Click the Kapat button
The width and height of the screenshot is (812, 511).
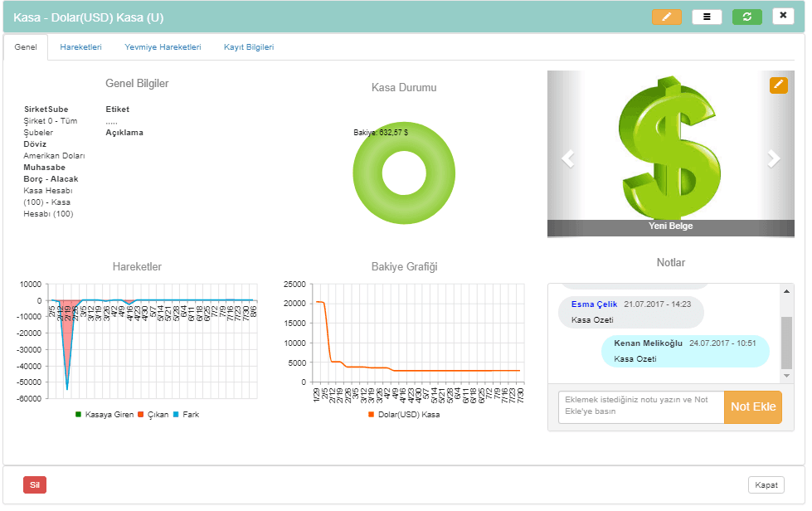click(766, 485)
